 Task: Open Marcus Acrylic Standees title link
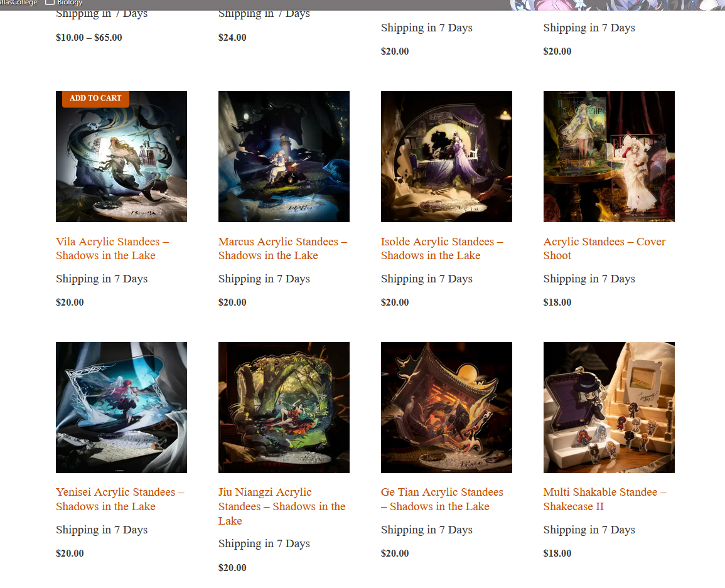pos(282,249)
